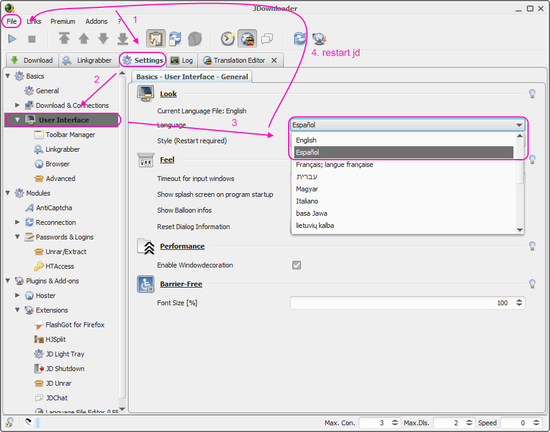Toggle clipboard monitoring icon in toolbar

155,39
